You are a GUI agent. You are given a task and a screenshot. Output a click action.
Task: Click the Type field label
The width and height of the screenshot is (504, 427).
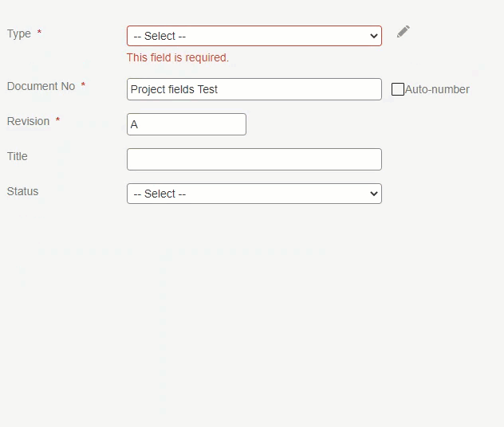[19, 33]
